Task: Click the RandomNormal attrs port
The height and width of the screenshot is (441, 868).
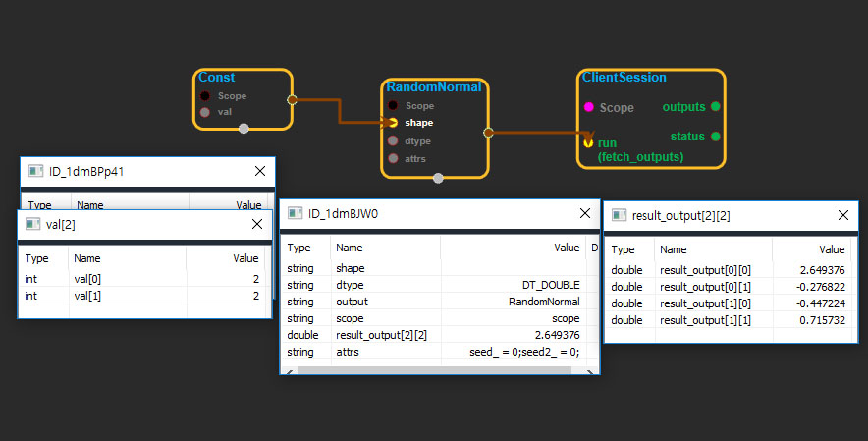Action: coord(393,158)
